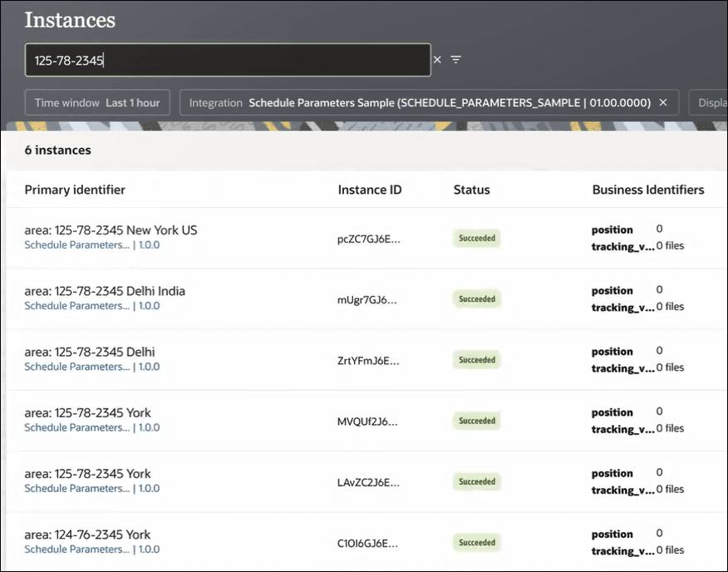
Task: Open Time window Last 1 hour filter
Action: pos(97,102)
